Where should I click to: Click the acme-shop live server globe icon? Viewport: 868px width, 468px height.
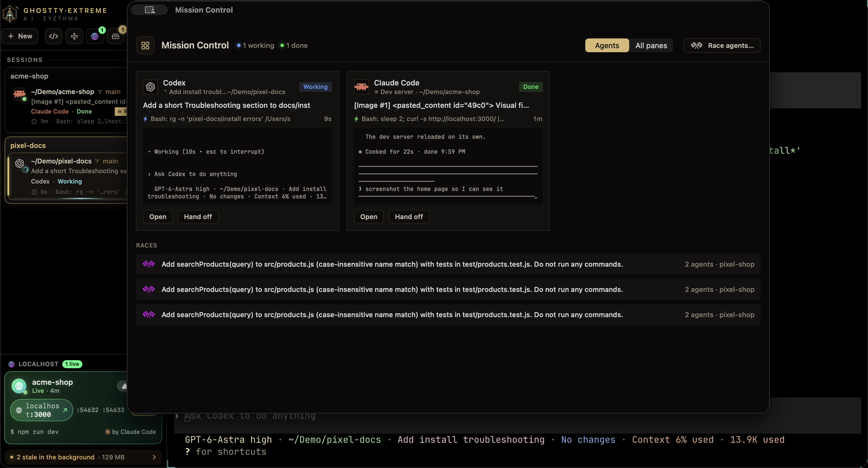coord(19,386)
